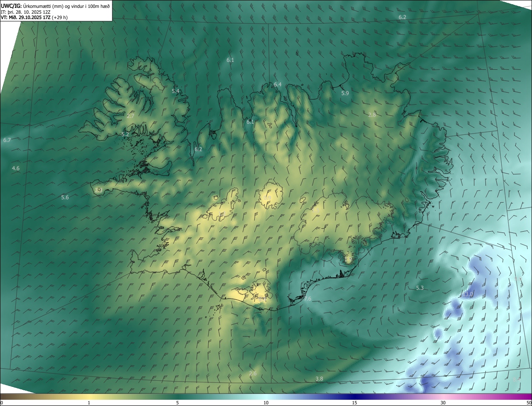Viewport: 532px width, 406px height.
Task: Click the 6.4 precipitation value label
Action: point(278,85)
